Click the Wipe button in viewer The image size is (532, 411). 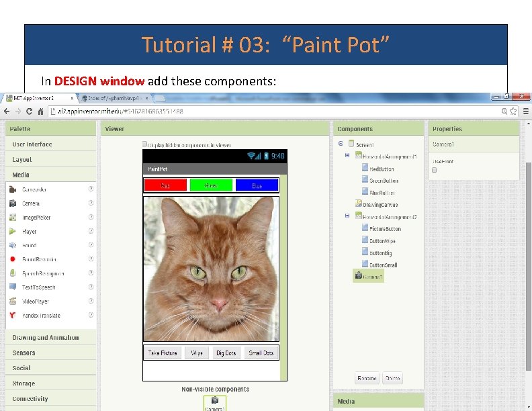point(197,353)
